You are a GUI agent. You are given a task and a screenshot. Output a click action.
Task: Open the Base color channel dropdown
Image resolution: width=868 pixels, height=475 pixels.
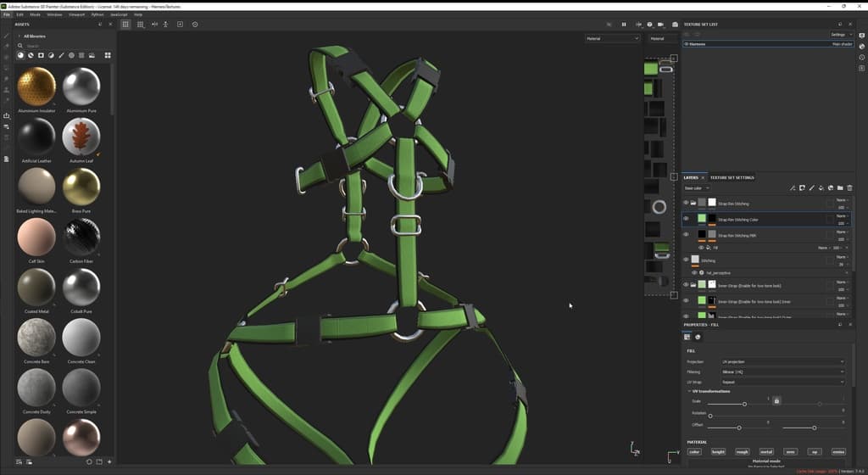(696, 188)
